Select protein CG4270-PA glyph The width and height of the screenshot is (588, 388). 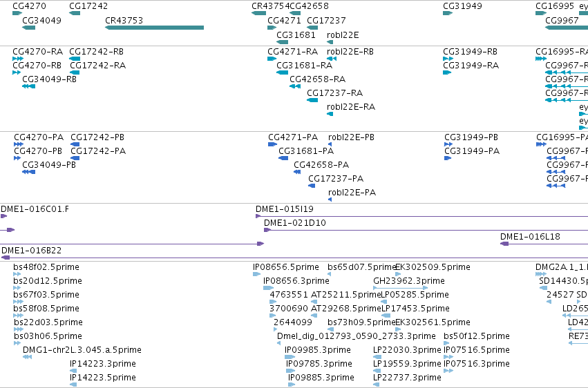point(19,144)
